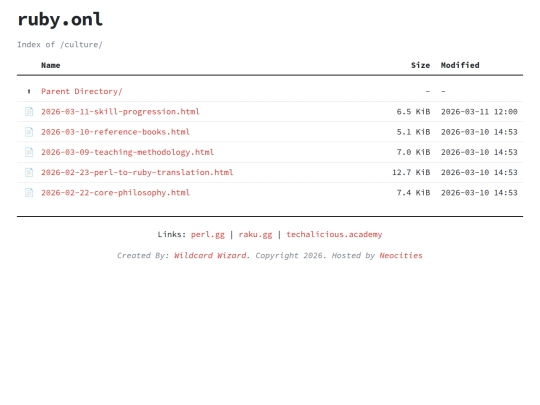Click file icon beside skill-progression.html
This screenshot has width=540, height=405.
(x=29, y=112)
